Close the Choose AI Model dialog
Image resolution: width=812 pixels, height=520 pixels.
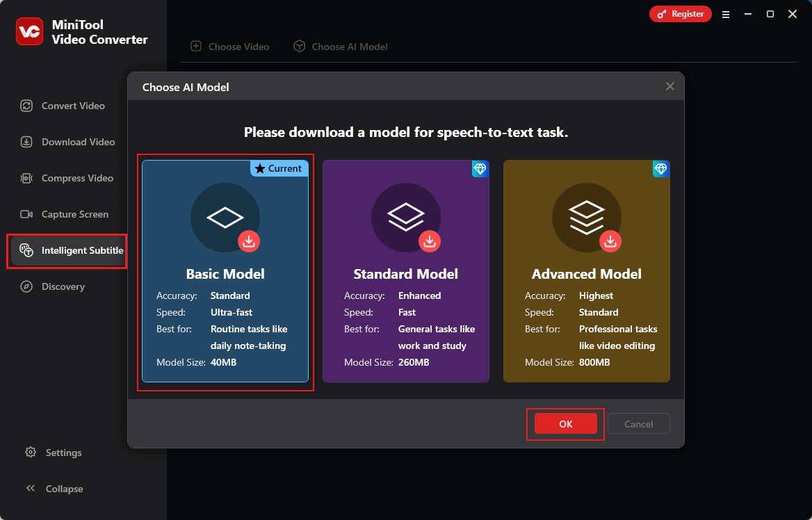(670, 86)
